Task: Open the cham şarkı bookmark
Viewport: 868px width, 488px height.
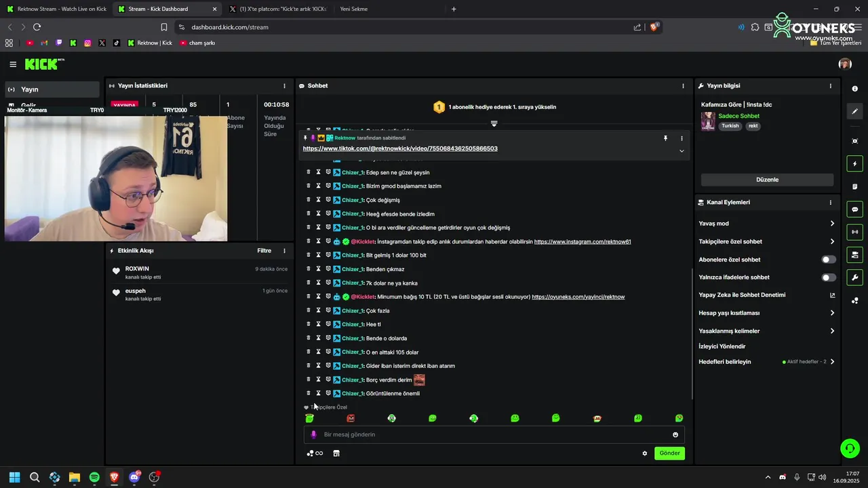Action: [x=197, y=43]
